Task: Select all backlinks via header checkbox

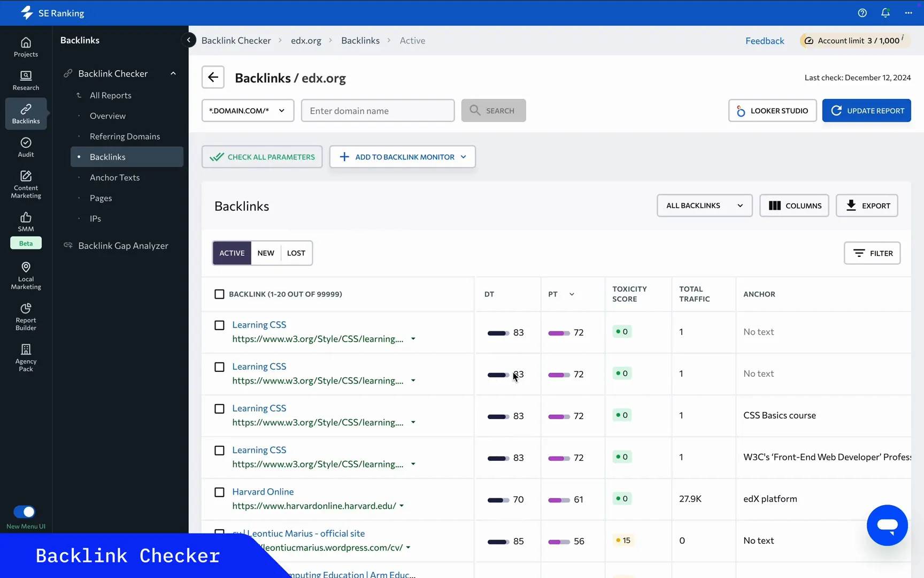Action: pos(219,294)
